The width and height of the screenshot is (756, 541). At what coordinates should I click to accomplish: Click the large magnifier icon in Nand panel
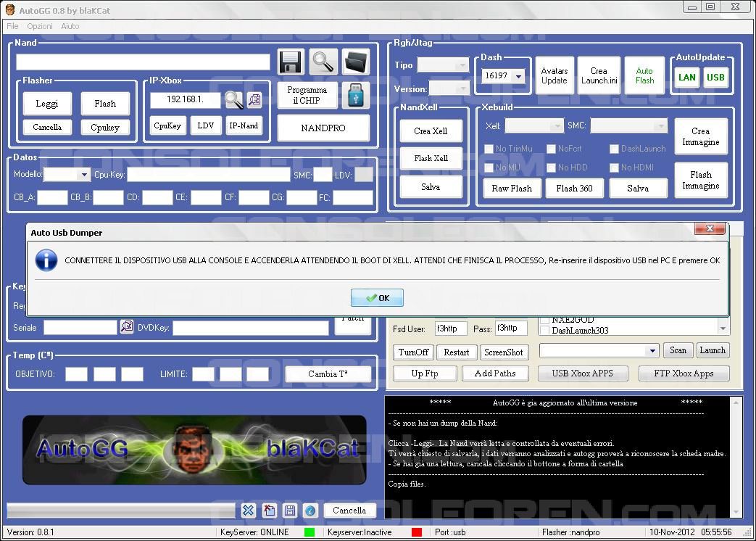coord(323,62)
